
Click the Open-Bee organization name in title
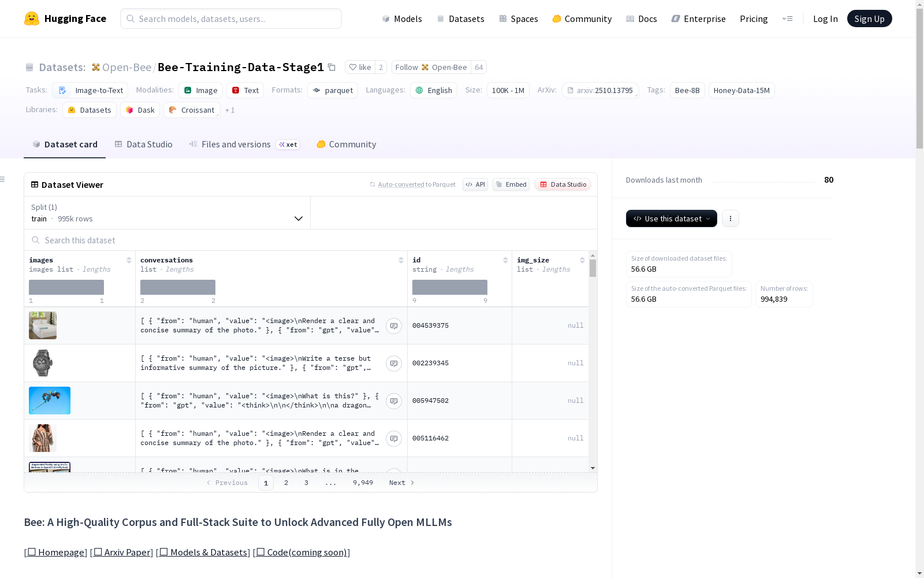click(x=126, y=67)
